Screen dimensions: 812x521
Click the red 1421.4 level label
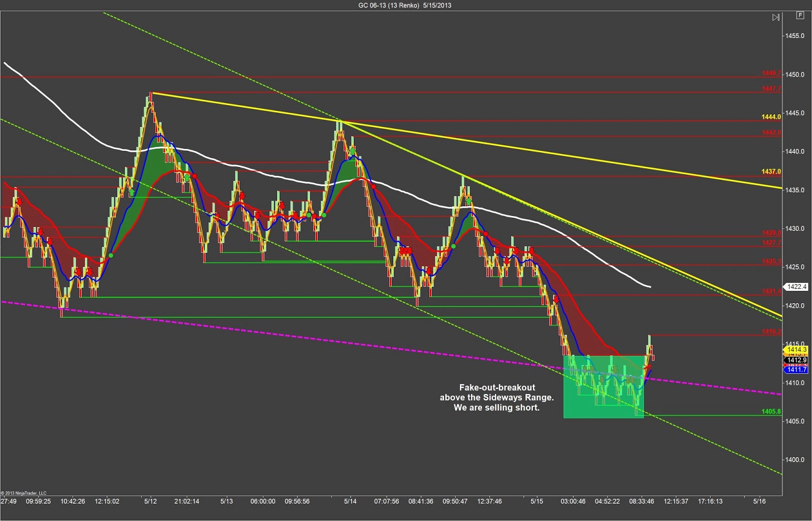click(x=771, y=291)
